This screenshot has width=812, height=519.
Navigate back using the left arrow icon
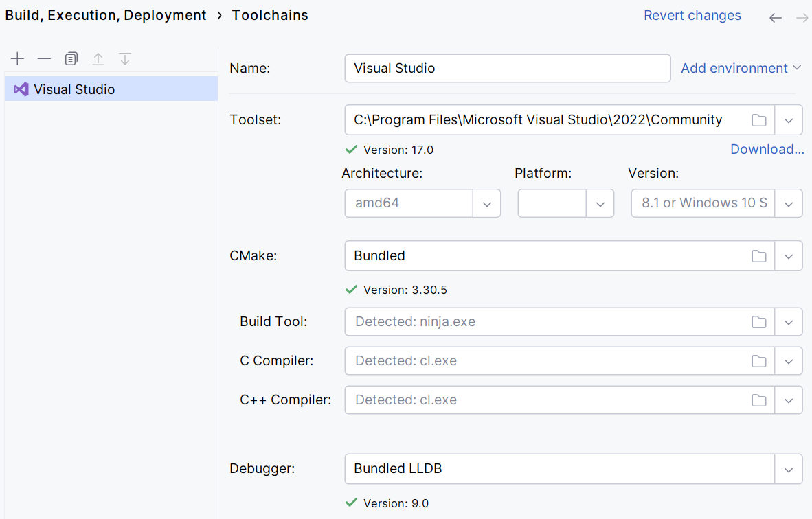pyautogui.click(x=776, y=18)
